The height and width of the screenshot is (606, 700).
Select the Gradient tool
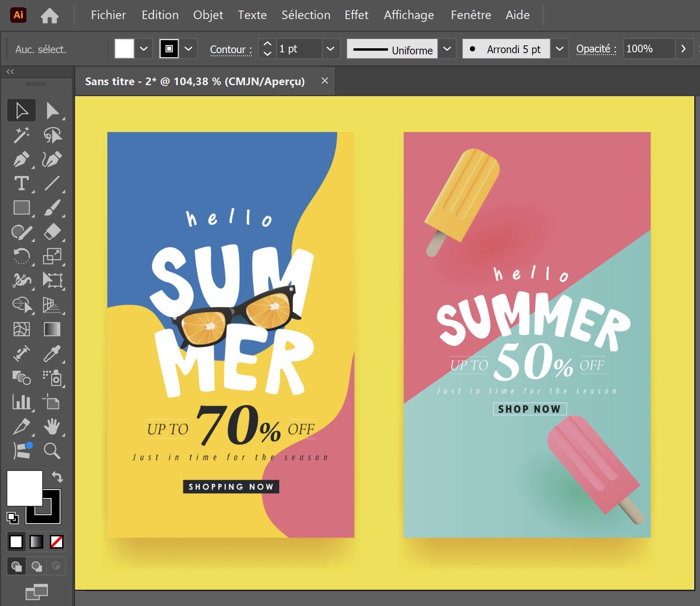coord(52,329)
